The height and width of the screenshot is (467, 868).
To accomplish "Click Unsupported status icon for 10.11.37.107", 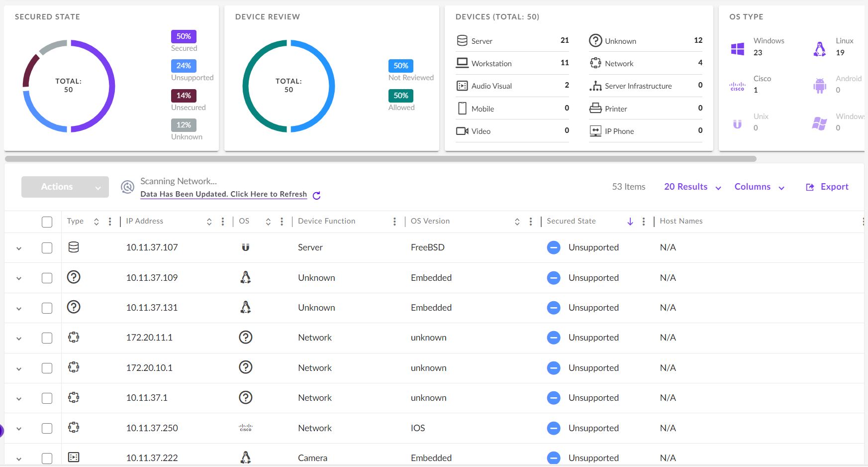I will coord(553,247).
